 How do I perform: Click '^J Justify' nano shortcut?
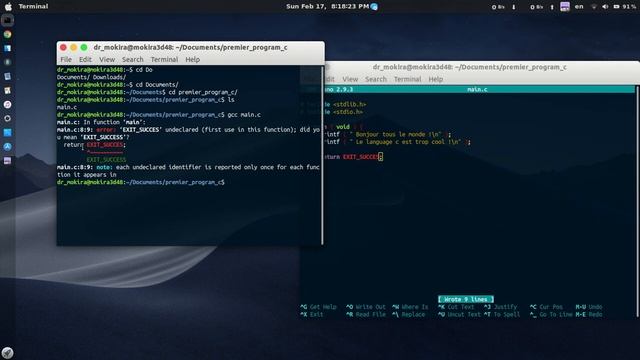(500, 307)
